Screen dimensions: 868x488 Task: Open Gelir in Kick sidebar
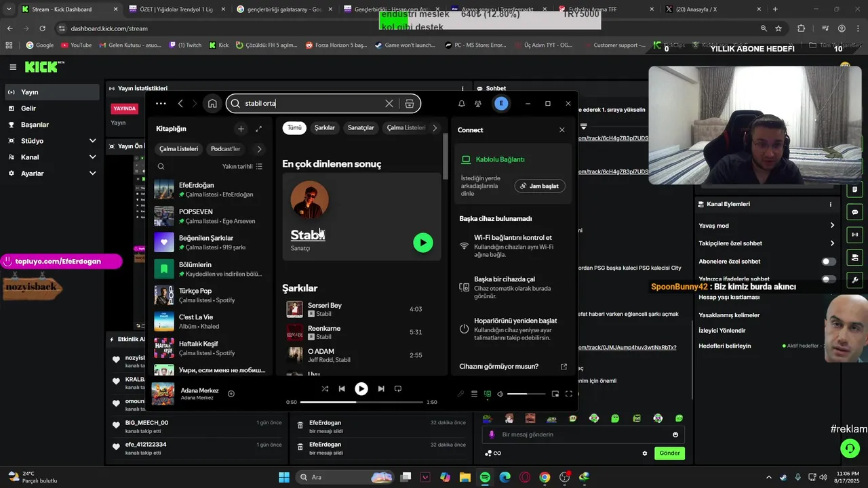(52, 108)
